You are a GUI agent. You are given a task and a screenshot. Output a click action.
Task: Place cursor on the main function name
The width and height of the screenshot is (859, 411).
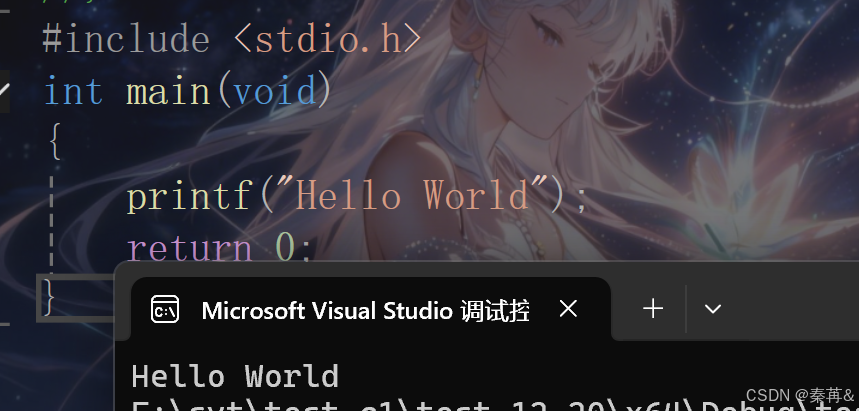click(168, 92)
